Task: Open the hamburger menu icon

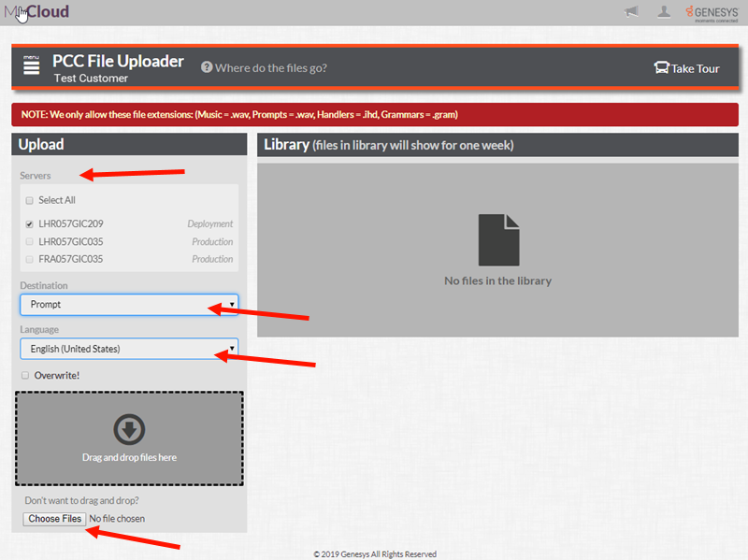Action: pos(32,65)
